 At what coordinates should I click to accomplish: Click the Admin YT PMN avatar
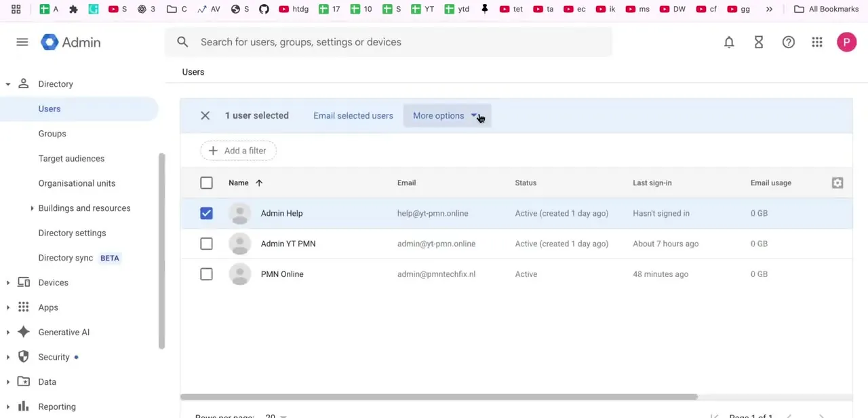pos(239,244)
